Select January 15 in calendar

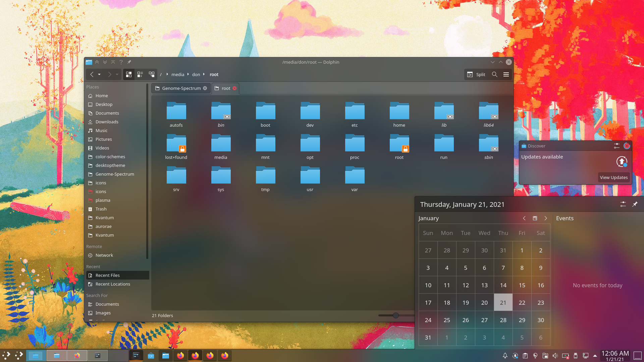522,285
